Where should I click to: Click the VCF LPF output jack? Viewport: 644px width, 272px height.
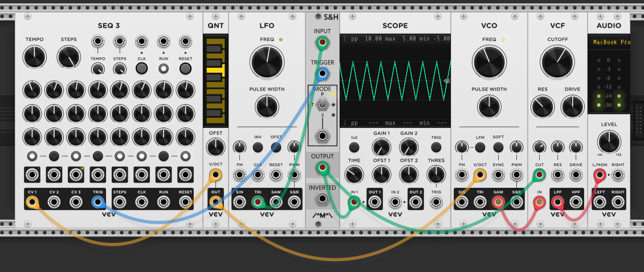tap(557, 202)
